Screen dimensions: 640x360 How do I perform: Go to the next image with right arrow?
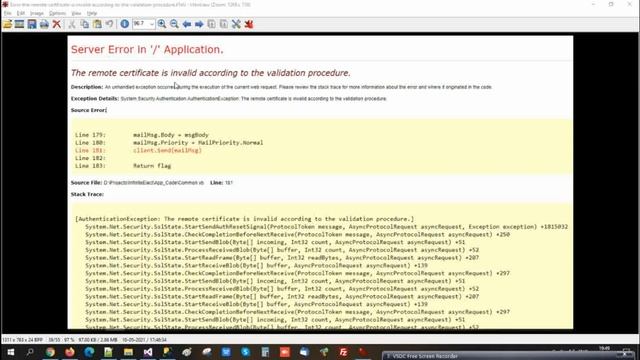[199, 24]
